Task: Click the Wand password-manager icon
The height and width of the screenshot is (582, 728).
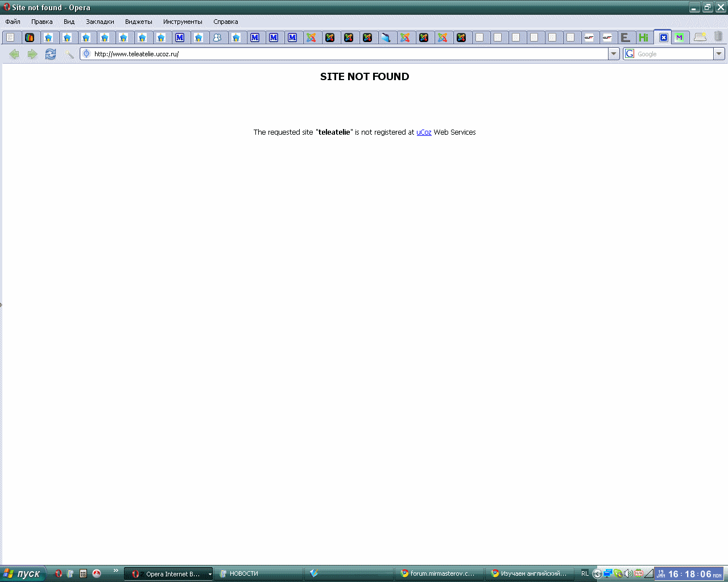Action: click(69, 54)
